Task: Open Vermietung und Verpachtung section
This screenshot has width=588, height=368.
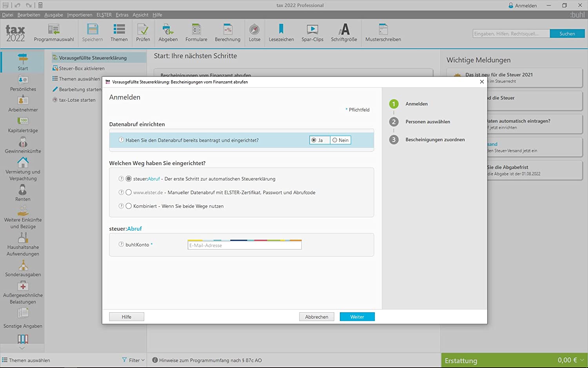Action: coord(23,169)
